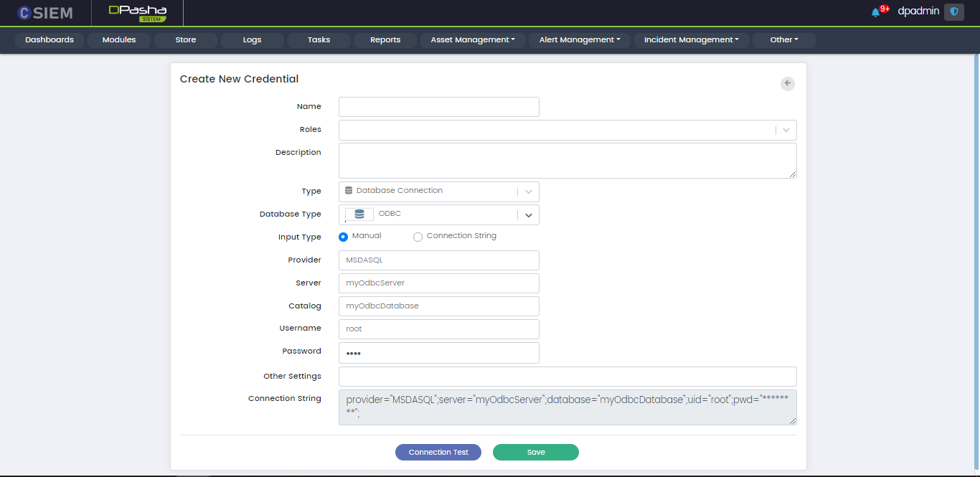Open the Asset Management menu
The height and width of the screenshot is (477, 980).
coord(473,40)
